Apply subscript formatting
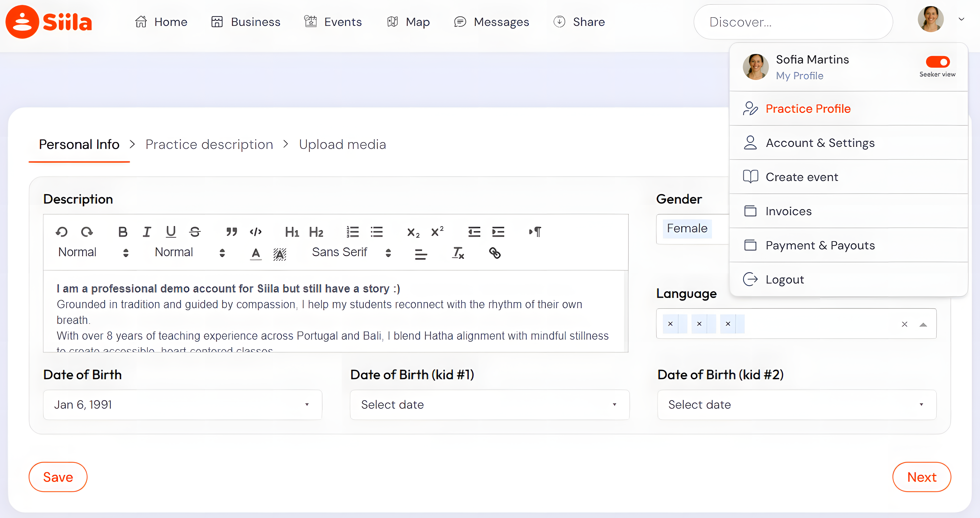The height and width of the screenshot is (518, 980). pos(413,232)
